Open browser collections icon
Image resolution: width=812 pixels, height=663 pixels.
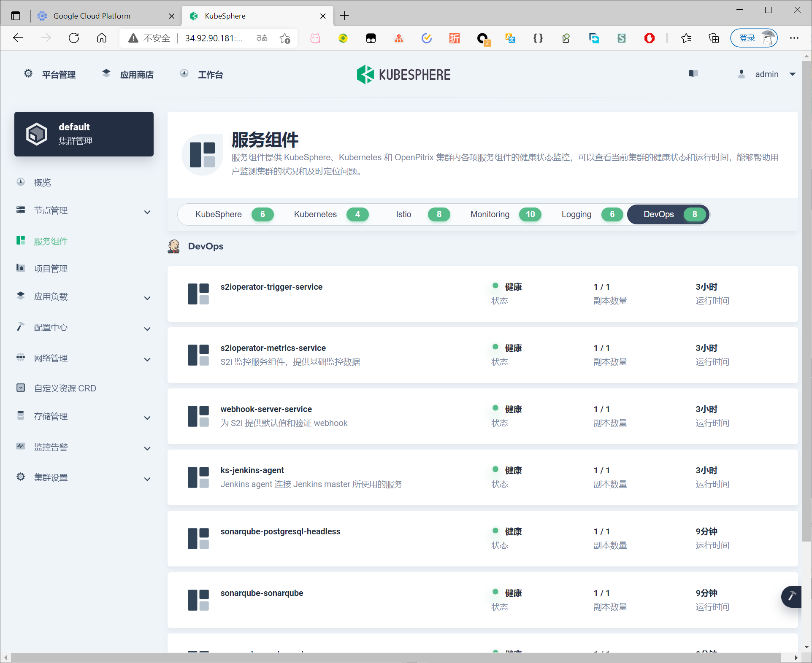[x=714, y=38]
